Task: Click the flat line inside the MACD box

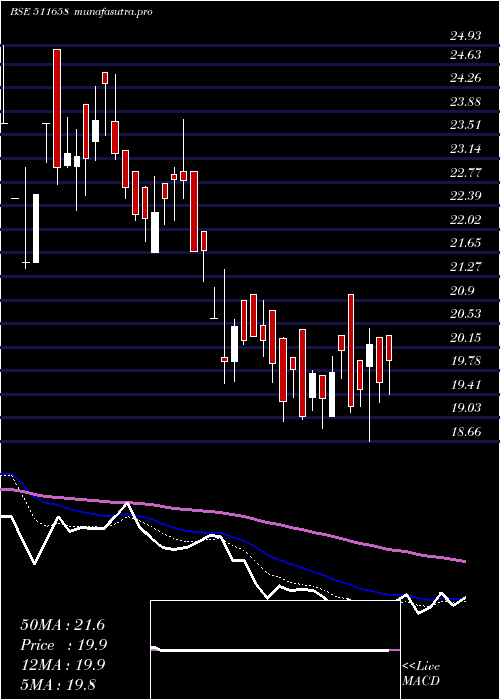Action: tap(275, 650)
